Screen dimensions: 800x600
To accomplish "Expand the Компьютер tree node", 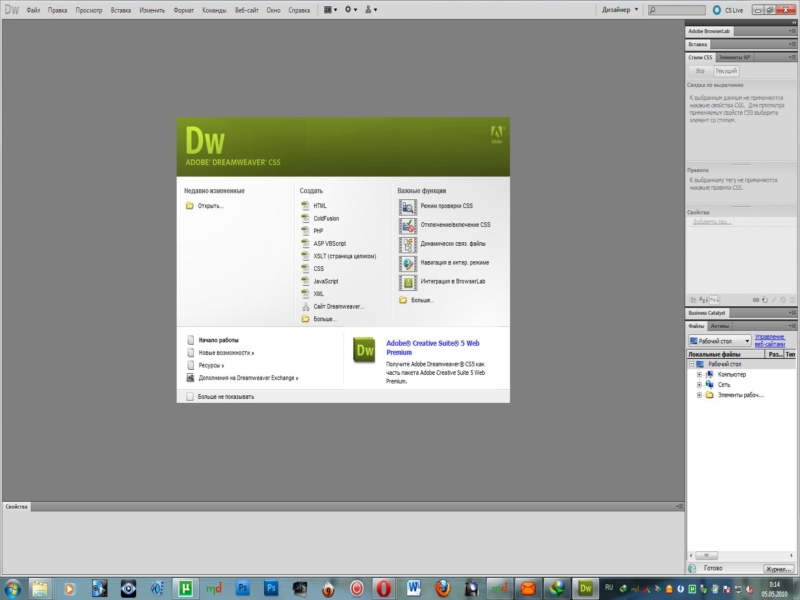I will coord(699,374).
